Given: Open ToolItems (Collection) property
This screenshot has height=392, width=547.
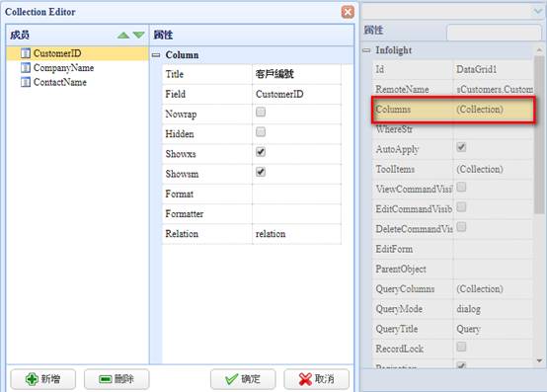Looking at the screenshot, I should pos(453,169).
